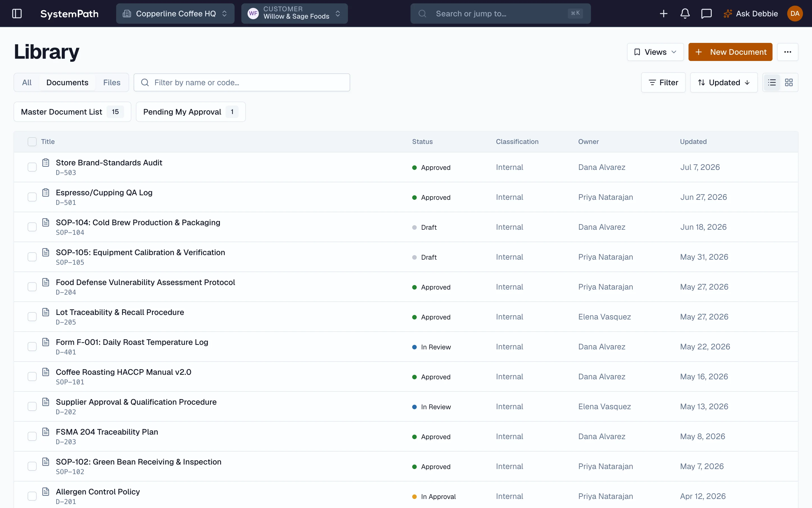812x508 pixels.
Task: Select checkbox for SOP-105 Equipment Calibration
Action: [32, 257]
